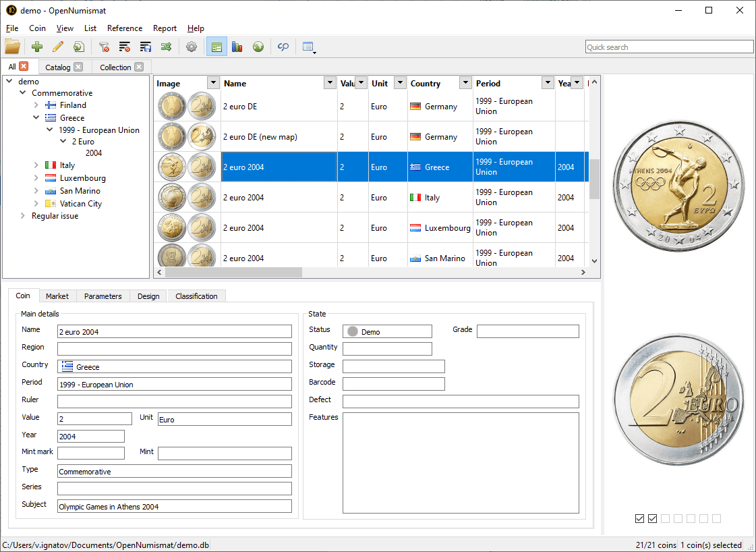Expand the Italy node in the tree
This screenshot has width=756, height=552.
tap(36, 165)
